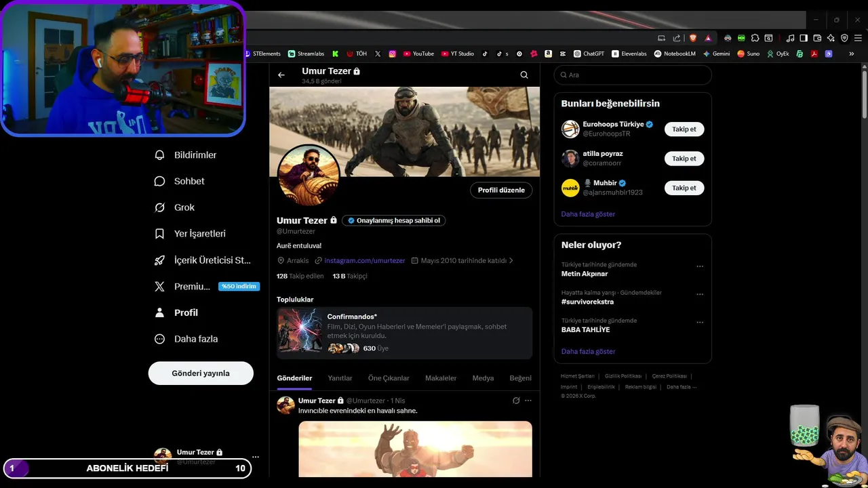Open the YT Studio bookmark

tap(458, 54)
